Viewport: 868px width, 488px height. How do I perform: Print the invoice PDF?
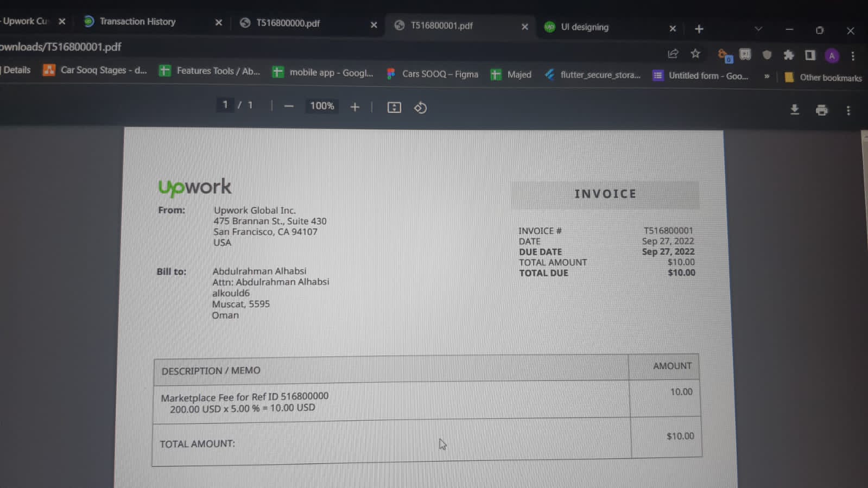tap(821, 110)
